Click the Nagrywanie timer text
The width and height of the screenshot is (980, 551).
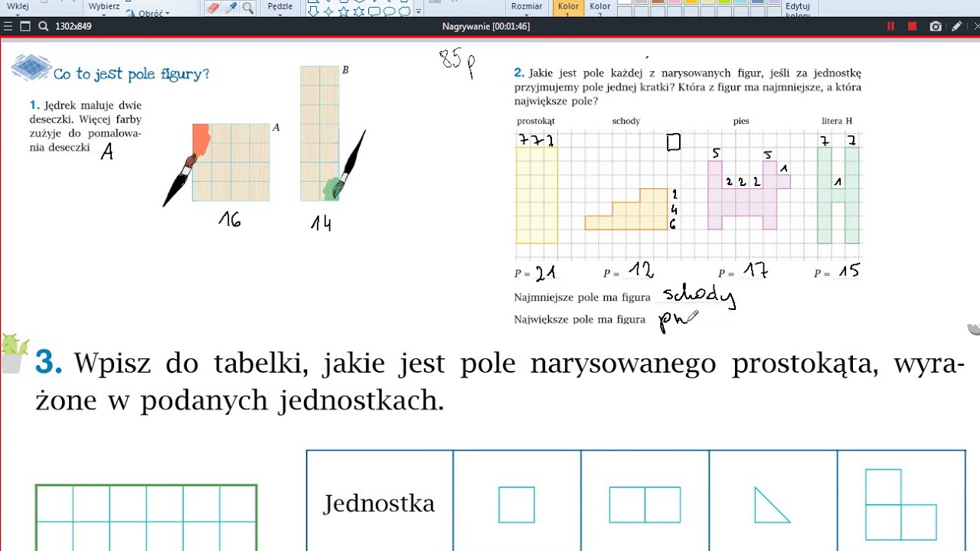click(x=486, y=26)
